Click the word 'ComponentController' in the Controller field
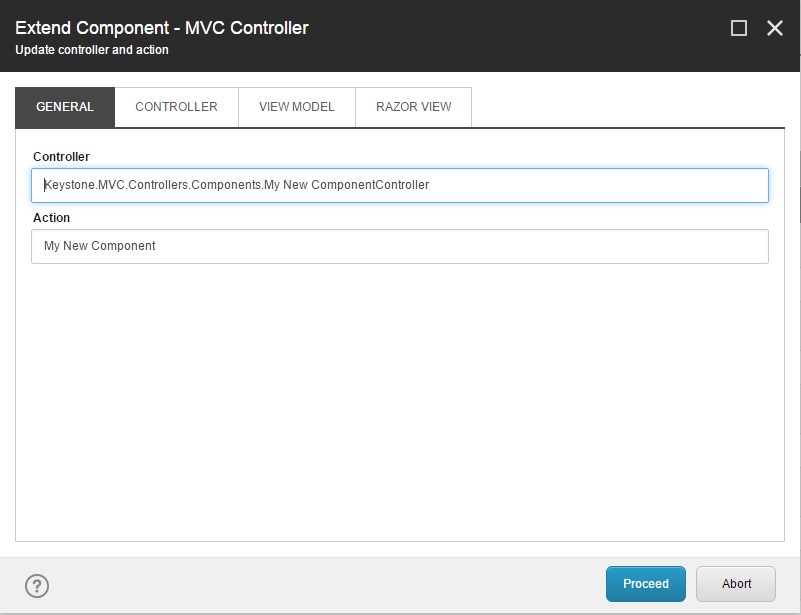This screenshot has height=615, width=801. pos(370,185)
